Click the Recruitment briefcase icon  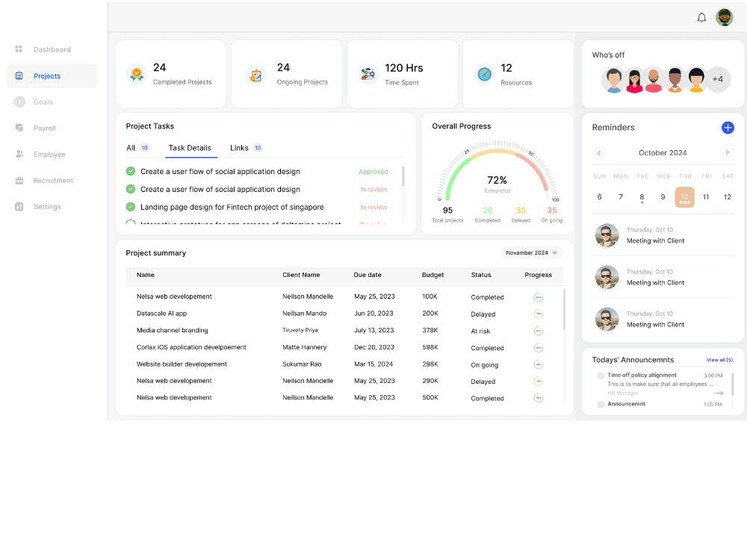point(19,181)
